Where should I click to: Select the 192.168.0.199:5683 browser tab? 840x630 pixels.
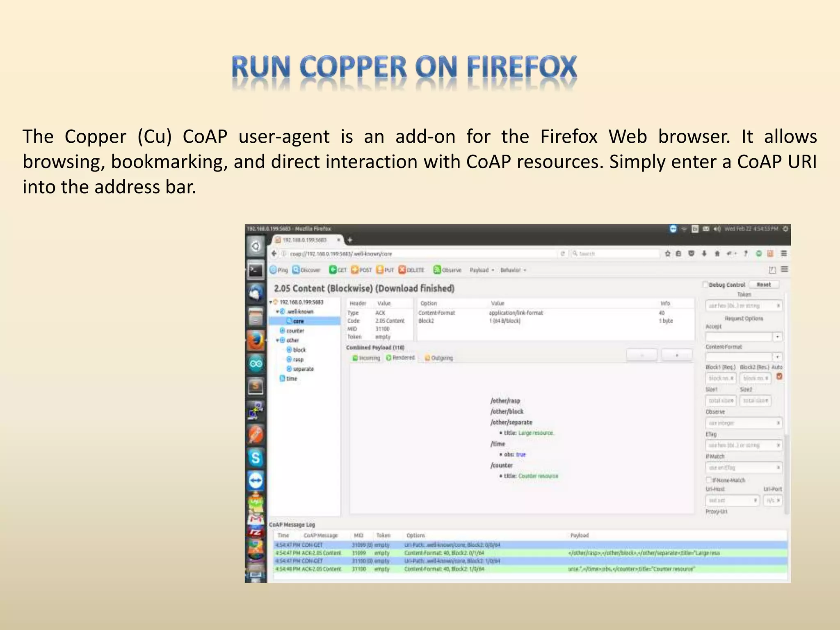(x=306, y=240)
